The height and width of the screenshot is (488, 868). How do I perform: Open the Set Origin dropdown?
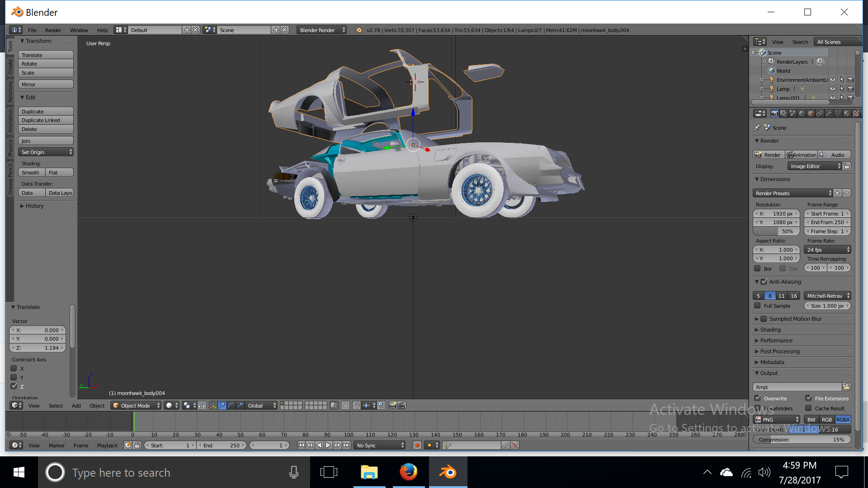tap(46, 152)
